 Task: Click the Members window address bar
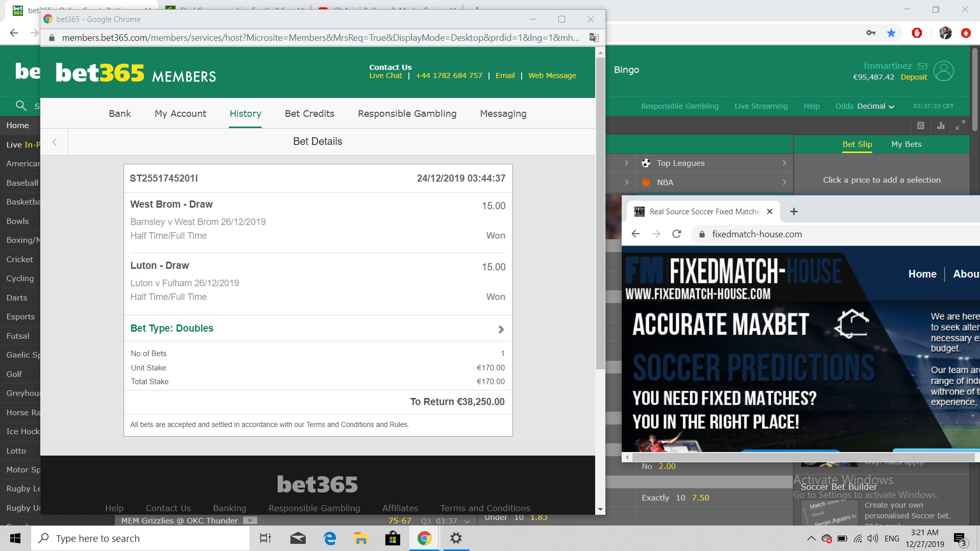321,38
